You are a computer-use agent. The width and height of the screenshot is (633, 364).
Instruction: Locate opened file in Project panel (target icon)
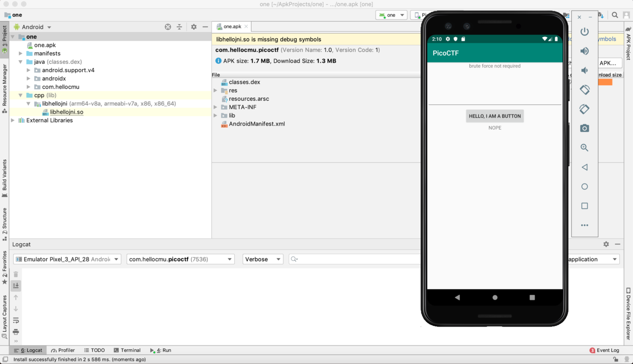point(168,27)
